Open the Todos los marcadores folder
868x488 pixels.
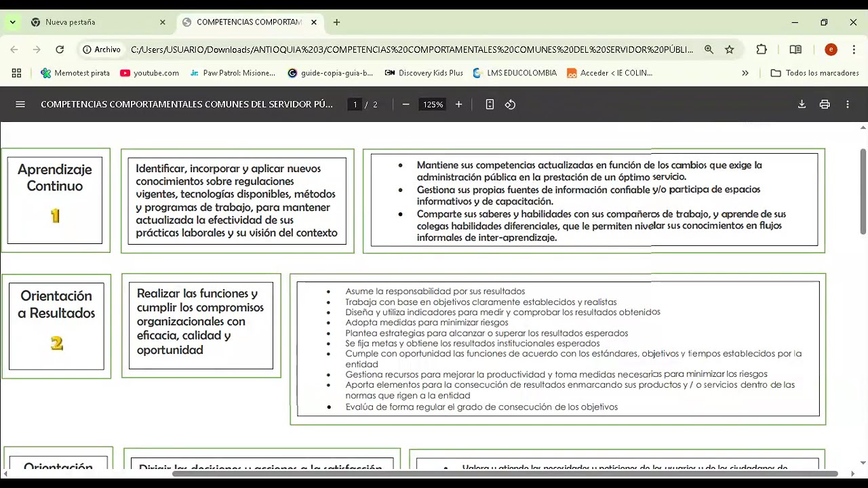(815, 73)
